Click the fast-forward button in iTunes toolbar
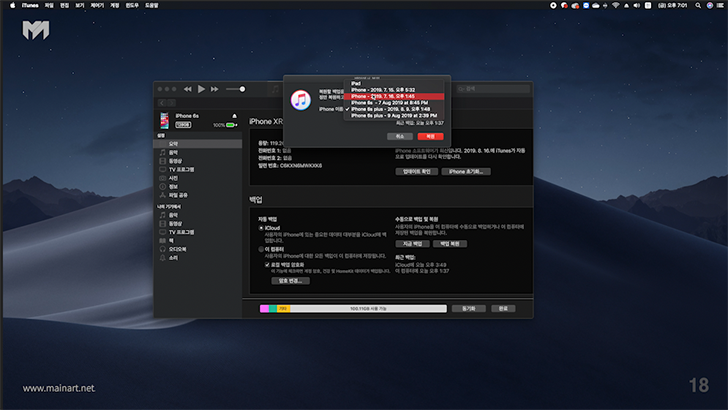728x410 pixels. click(x=214, y=89)
